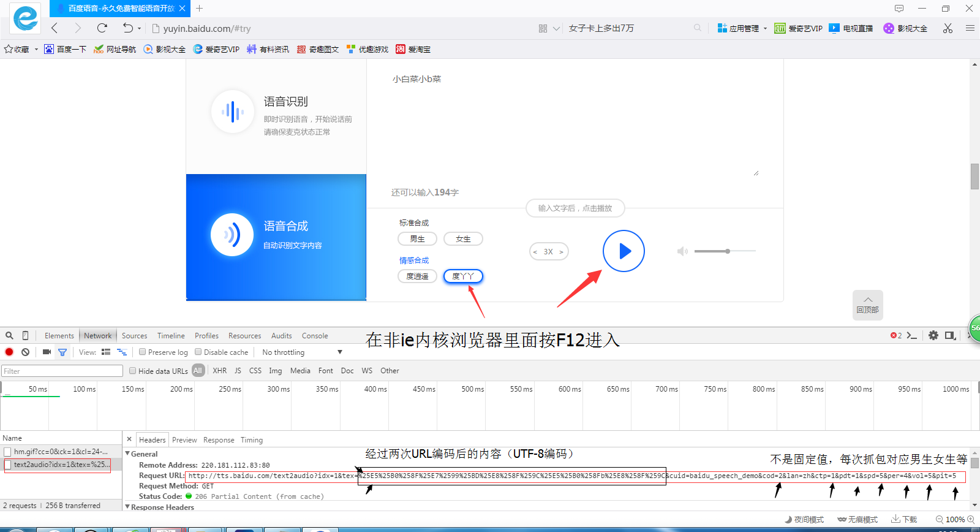
Task: Select the 度丫丫 emotional voice
Action: click(463, 276)
